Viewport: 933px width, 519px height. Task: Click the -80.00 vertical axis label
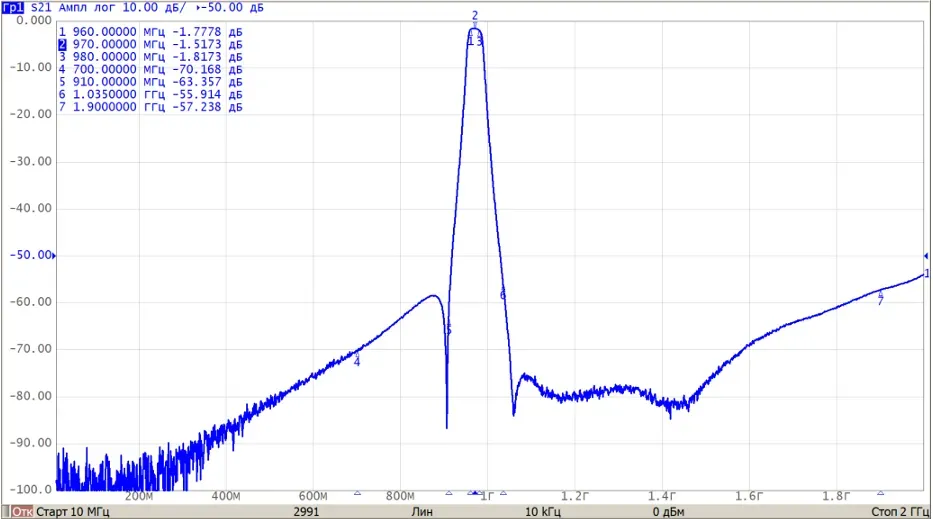[31, 396]
